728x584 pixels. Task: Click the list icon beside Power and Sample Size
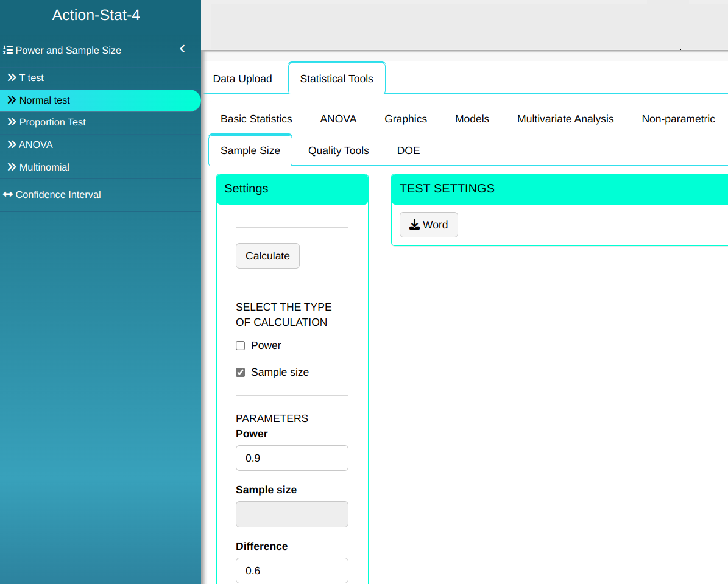pos(8,51)
